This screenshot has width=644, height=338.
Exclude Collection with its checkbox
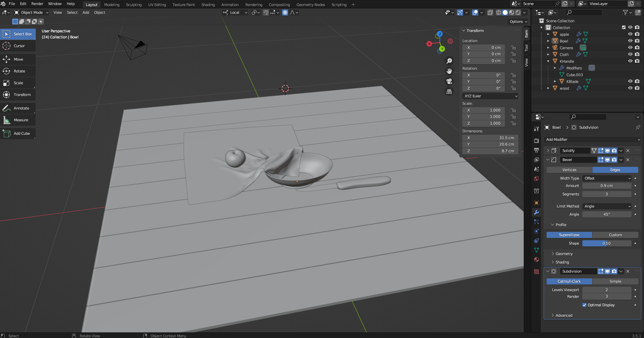click(x=623, y=27)
